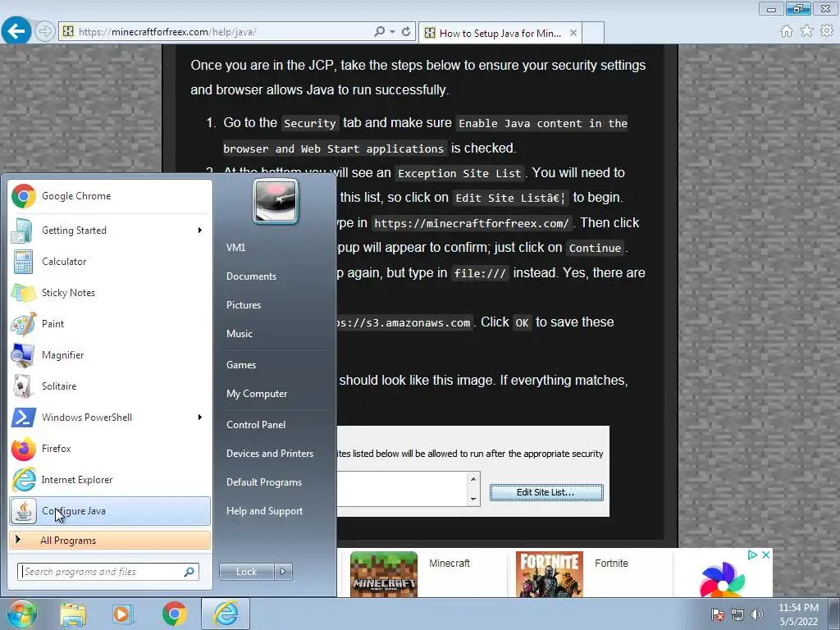Click the Lock button in Start menu
Viewport: 840px width, 630px height.
(x=246, y=572)
